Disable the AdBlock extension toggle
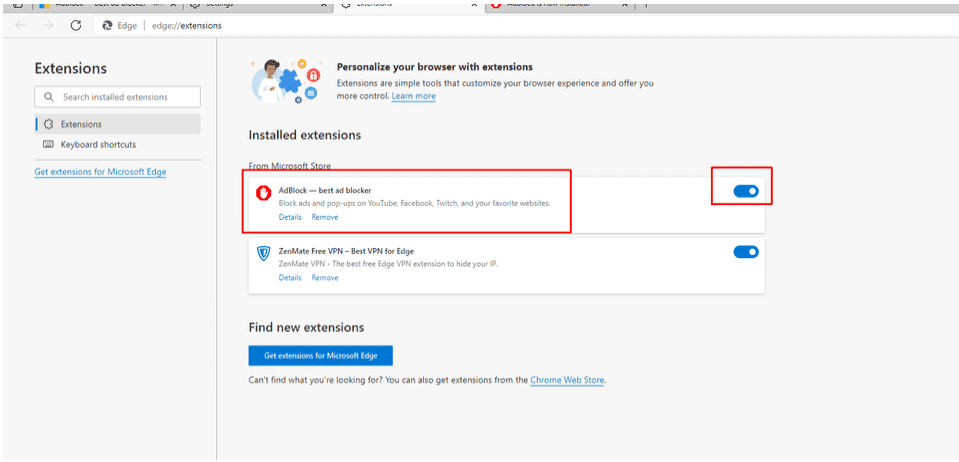Screen dimensions: 959x462 pos(746,192)
